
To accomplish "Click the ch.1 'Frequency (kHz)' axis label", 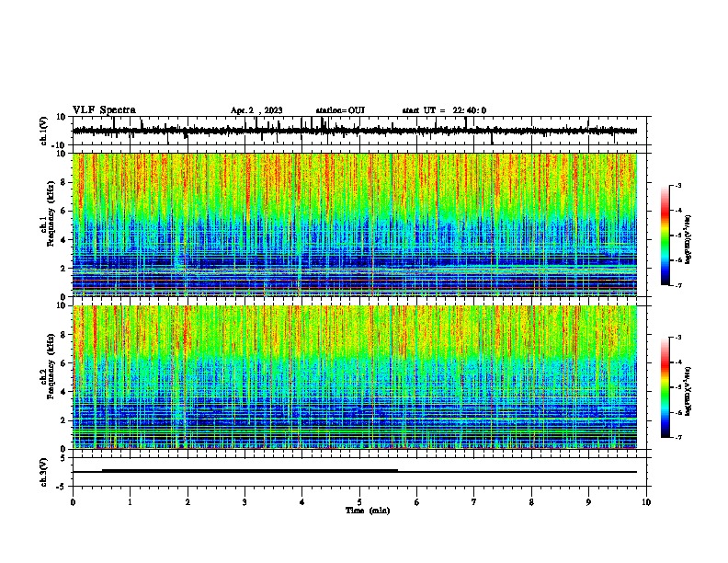I will [x=51, y=214].
